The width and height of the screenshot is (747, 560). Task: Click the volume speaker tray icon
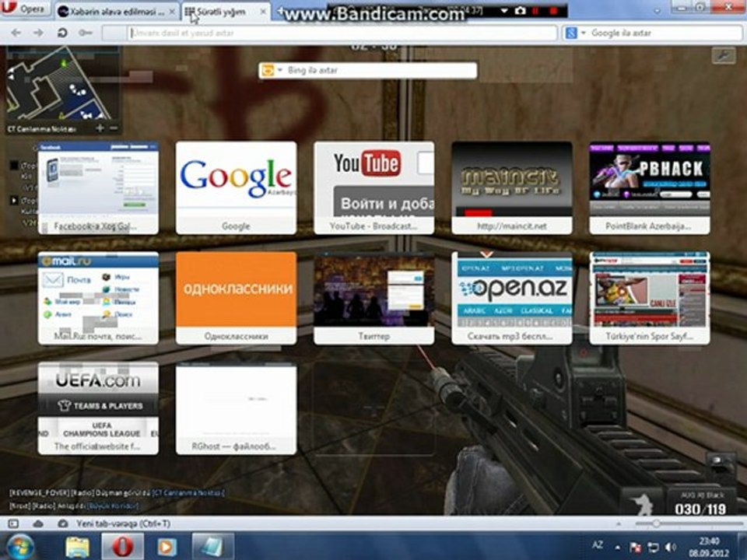[x=671, y=547]
